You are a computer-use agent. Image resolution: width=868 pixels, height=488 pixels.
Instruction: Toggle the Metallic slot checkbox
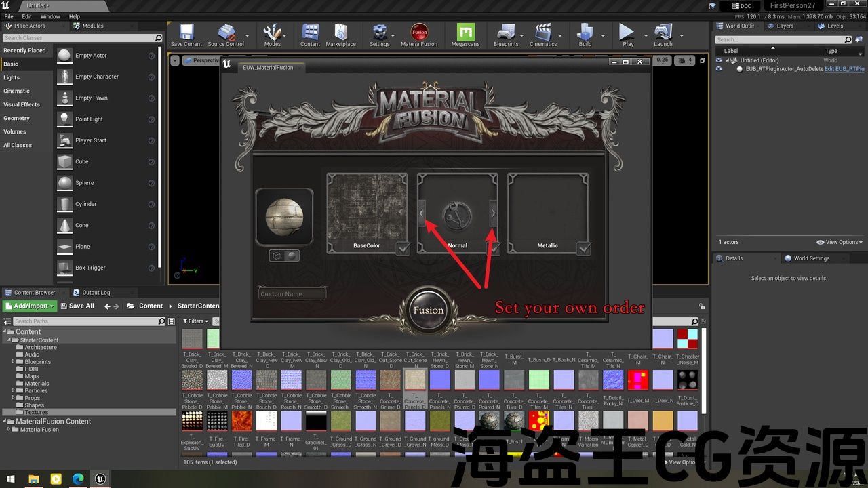click(x=583, y=249)
